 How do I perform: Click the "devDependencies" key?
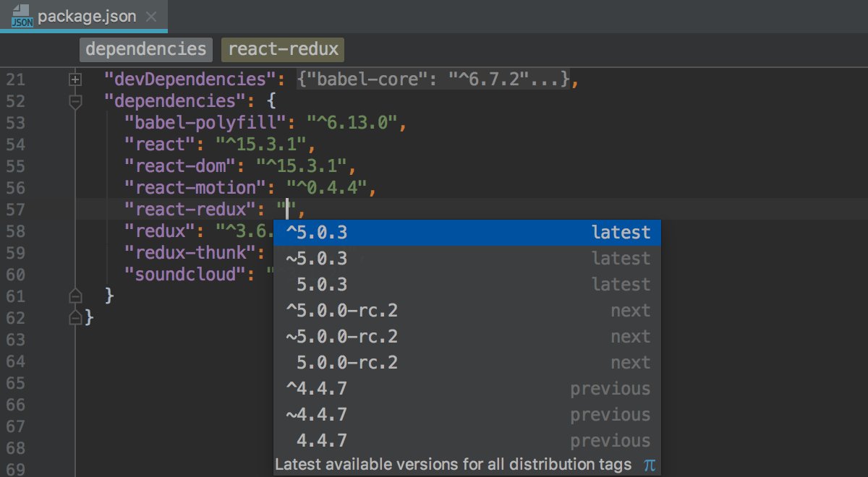(x=191, y=79)
